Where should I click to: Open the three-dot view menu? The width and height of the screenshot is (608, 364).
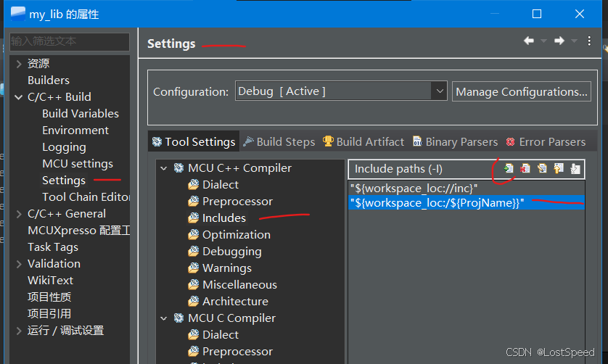coord(589,41)
